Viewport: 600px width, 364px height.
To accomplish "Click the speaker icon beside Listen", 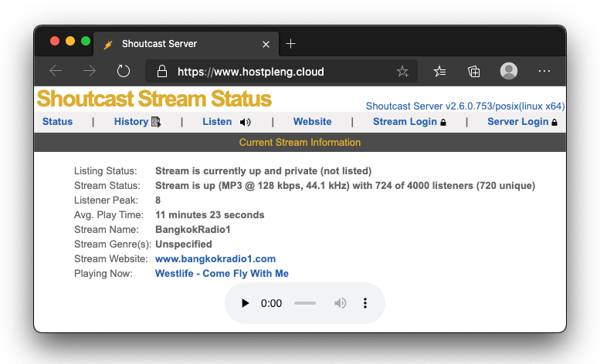I will 245,122.
